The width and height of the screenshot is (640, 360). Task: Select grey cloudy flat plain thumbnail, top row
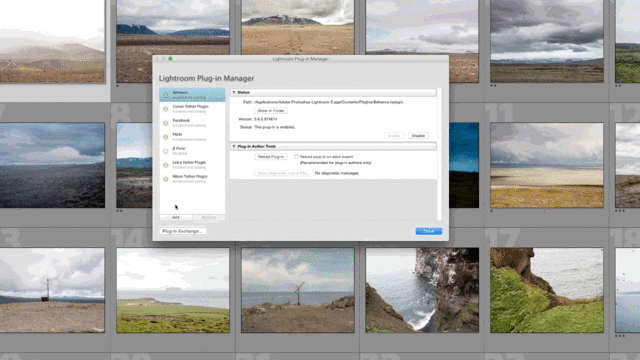422,27
